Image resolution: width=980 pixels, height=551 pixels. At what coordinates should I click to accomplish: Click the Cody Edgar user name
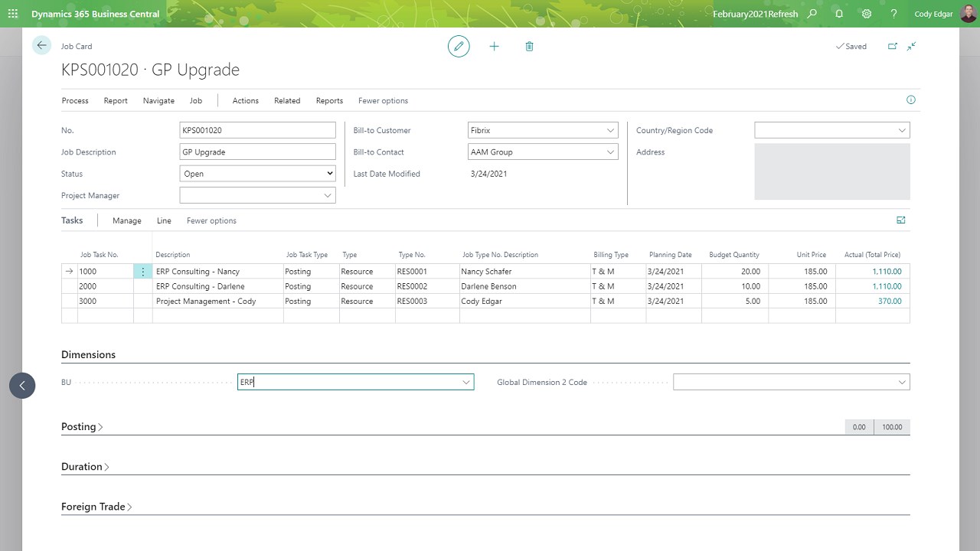tap(934, 14)
